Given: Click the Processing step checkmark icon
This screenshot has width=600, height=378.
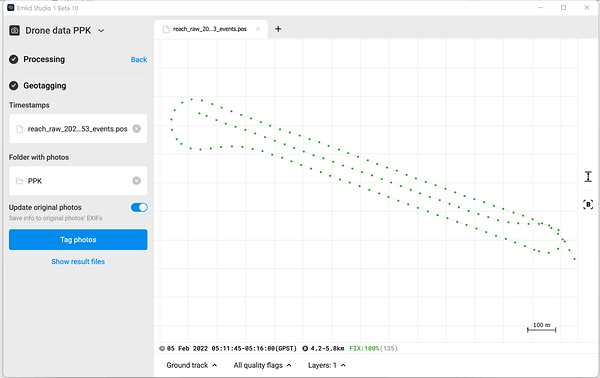Looking at the screenshot, I should (x=13, y=59).
